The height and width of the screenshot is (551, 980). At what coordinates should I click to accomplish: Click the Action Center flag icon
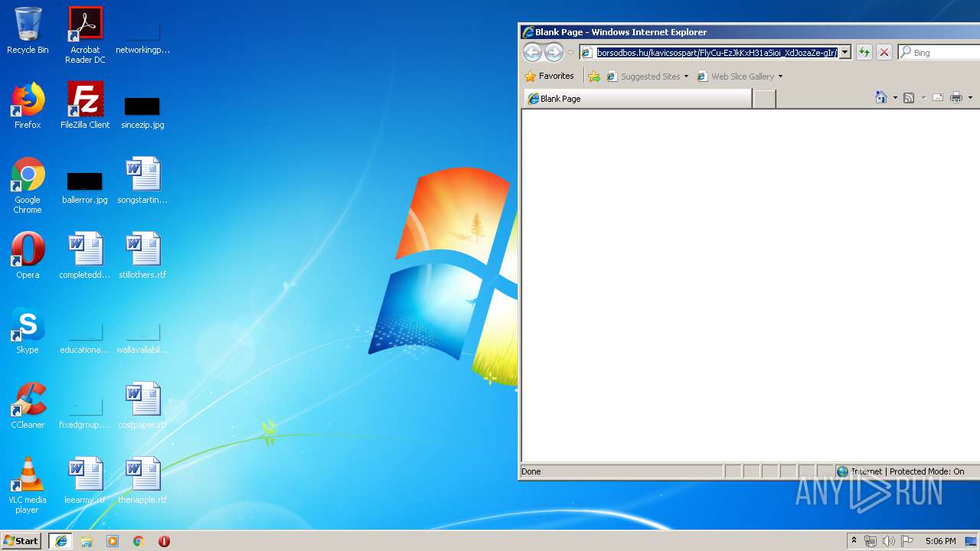(907, 541)
